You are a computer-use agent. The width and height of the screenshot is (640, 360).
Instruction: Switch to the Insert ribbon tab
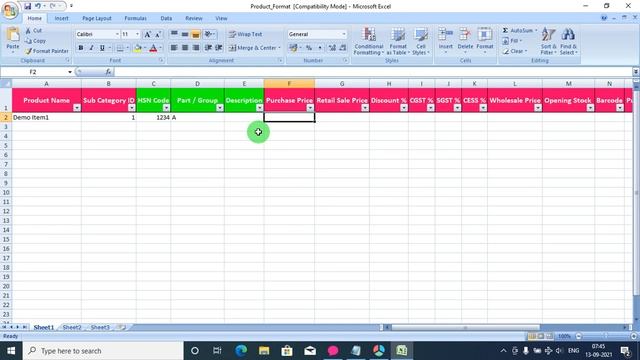tap(61, 18)
